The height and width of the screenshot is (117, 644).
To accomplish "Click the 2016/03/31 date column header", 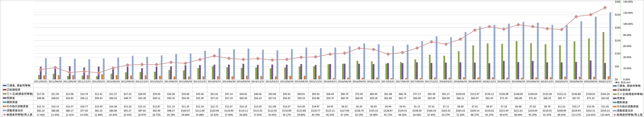I will tap(330, 81).
